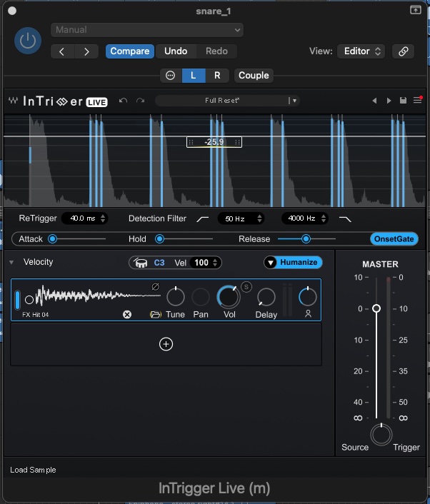Click the Trigger label
Viewport: 430px width, 504px height.
(406, 448)
